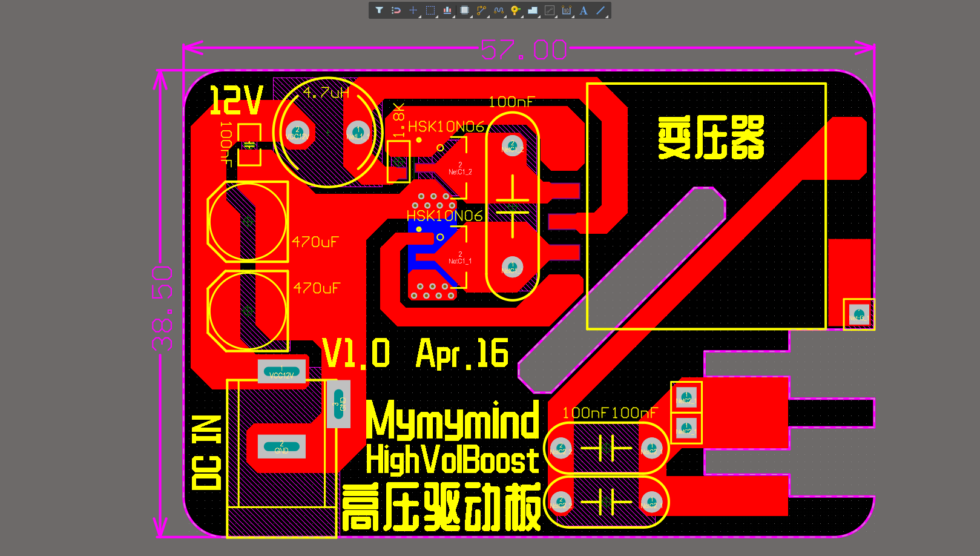This screenshot has height=556, width=980.
Task: Click the GND pad on DC IN connector
Action: 280,446
